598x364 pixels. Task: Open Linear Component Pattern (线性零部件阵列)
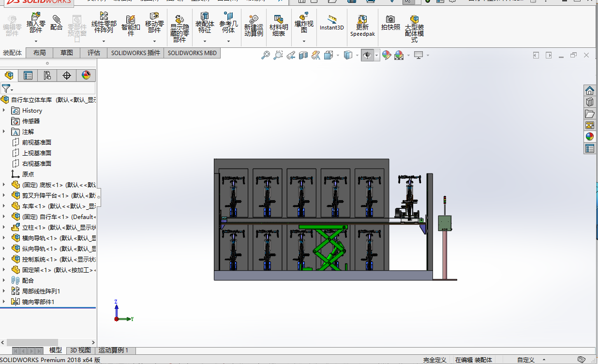[x=104, y=22]
